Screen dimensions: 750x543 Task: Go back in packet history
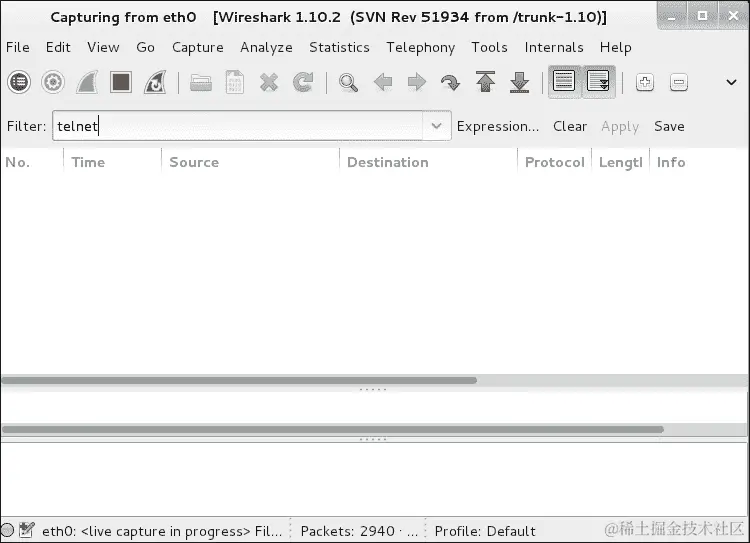pos(383,82)
